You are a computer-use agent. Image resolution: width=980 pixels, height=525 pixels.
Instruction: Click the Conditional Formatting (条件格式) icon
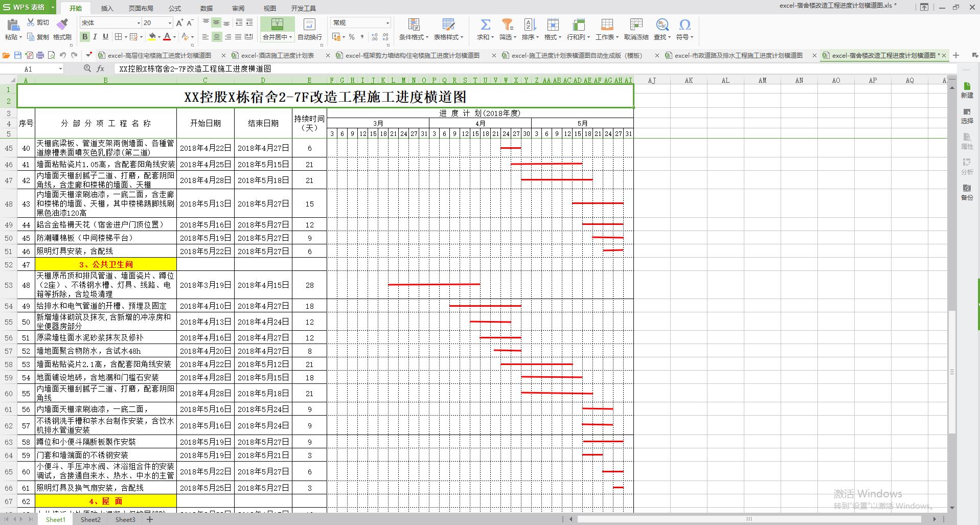pyautogui.click(x=414, y=25)
